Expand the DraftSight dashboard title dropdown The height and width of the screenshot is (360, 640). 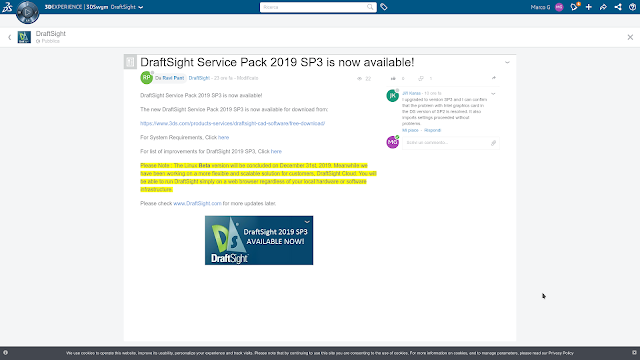pyautogui.click(x=140, y=7)
